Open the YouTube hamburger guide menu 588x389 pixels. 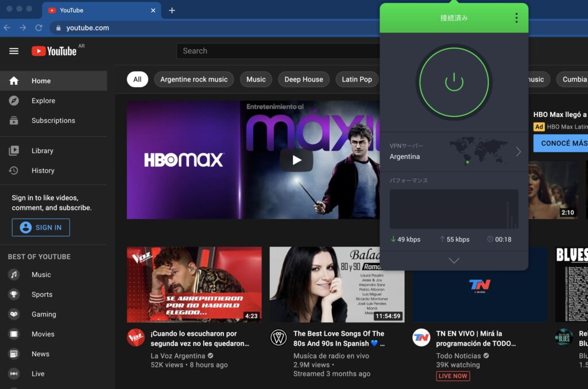[x=14, y=51]
